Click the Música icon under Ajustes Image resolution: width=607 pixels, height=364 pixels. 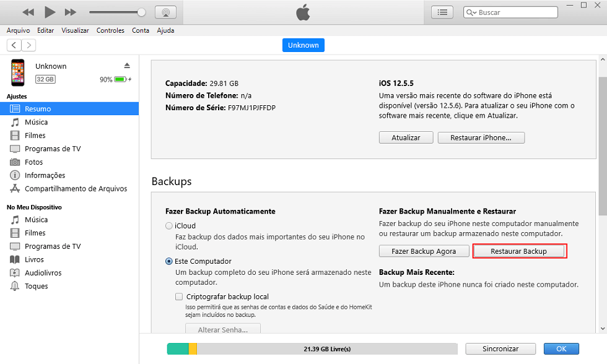click(15, 122)
